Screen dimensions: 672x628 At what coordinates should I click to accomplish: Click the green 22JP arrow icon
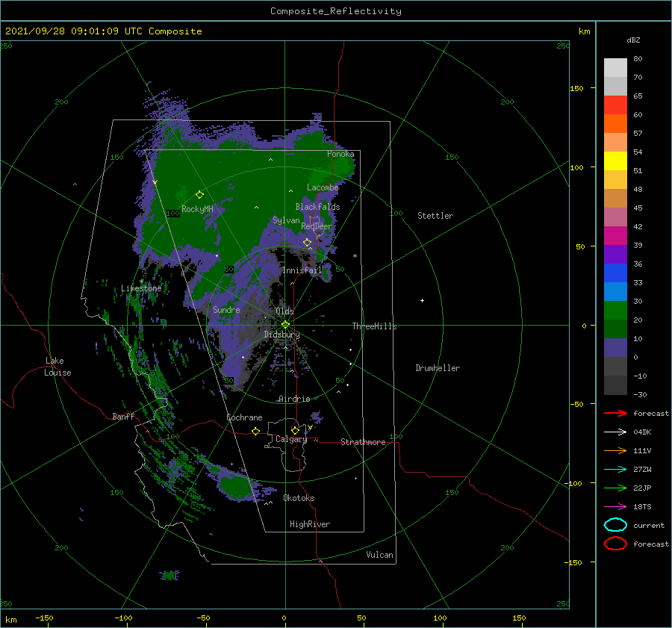coord(615,488)
